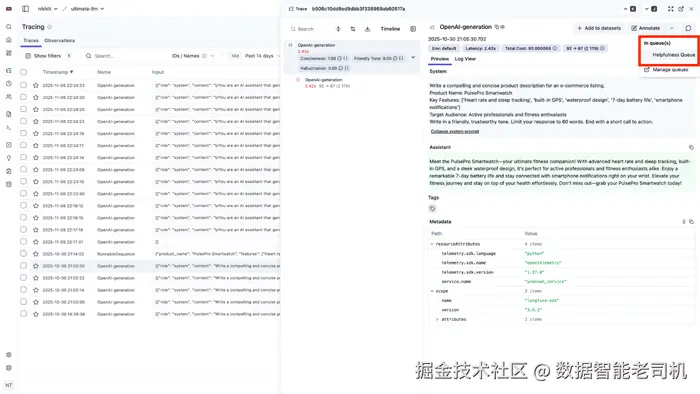700x394 pixels.
Task: Open trace in new tab icon
Action: click(x=681, y=8)
